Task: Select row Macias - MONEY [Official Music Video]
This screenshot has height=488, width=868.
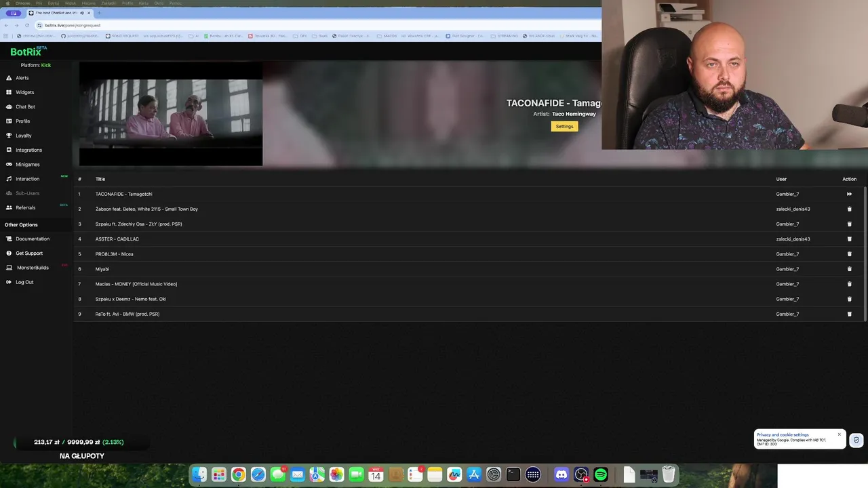Action: [x=136, y=284]
